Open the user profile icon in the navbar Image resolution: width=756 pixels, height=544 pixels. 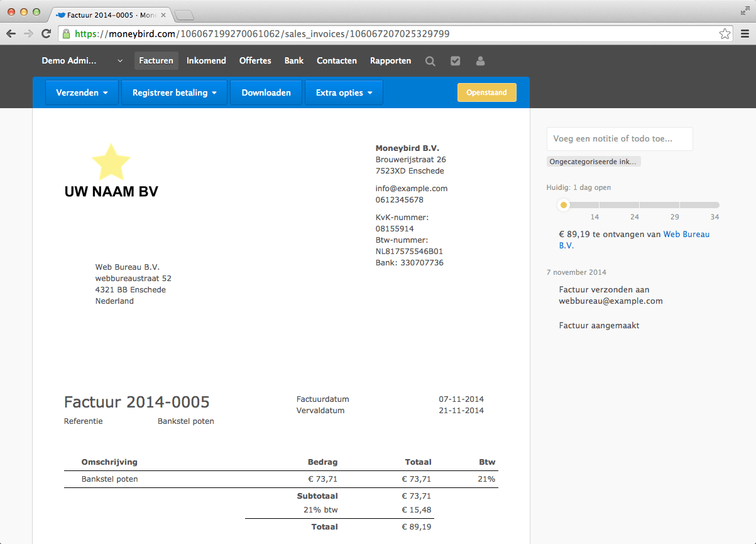tap(480, 60)
